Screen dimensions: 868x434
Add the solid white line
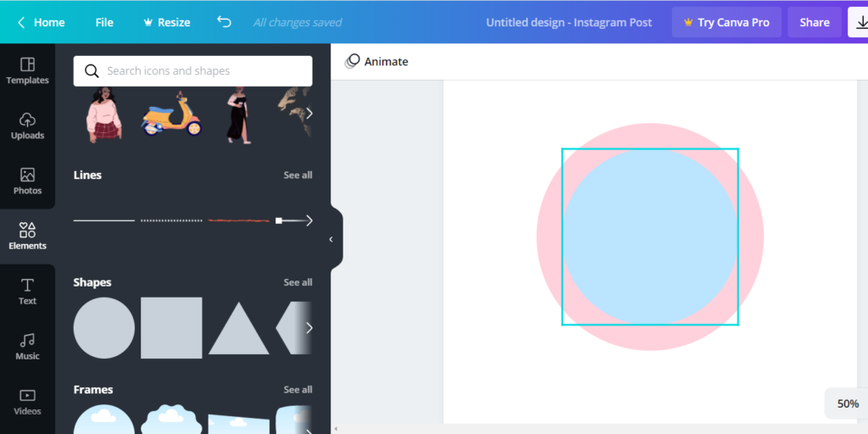point(104,221)
